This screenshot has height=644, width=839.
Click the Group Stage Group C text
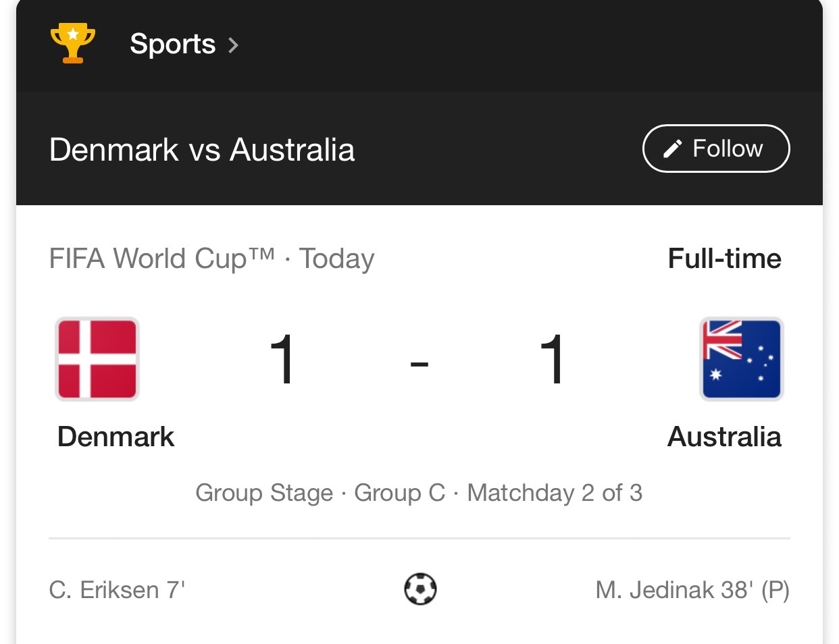[x=320, y=493]
